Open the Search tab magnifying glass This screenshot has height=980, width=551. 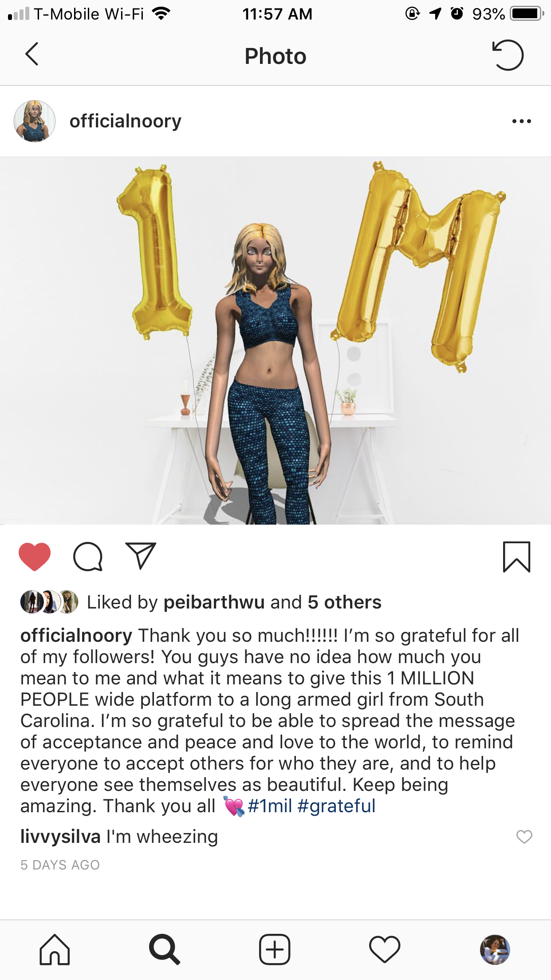click(x=165, y=949)
